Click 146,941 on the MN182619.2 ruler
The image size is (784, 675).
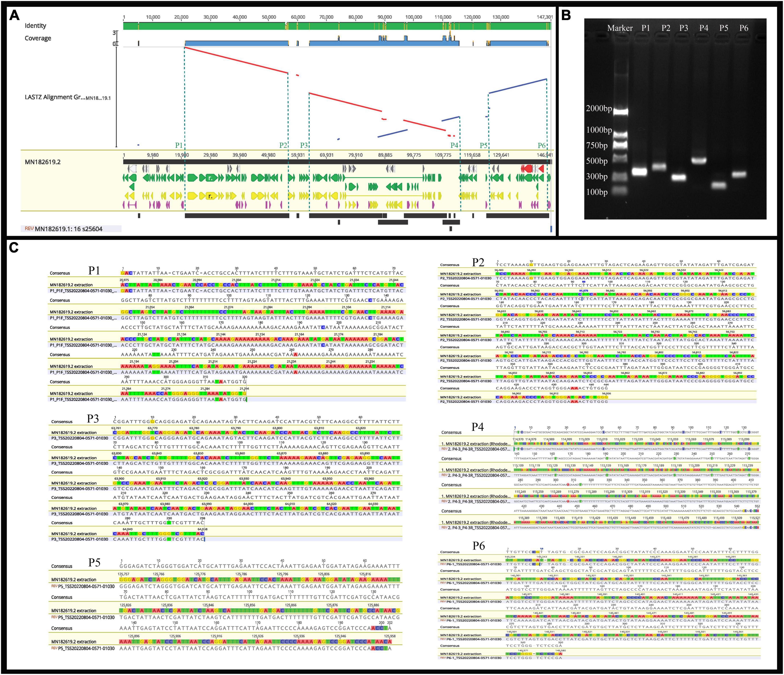tap(545, 155)
